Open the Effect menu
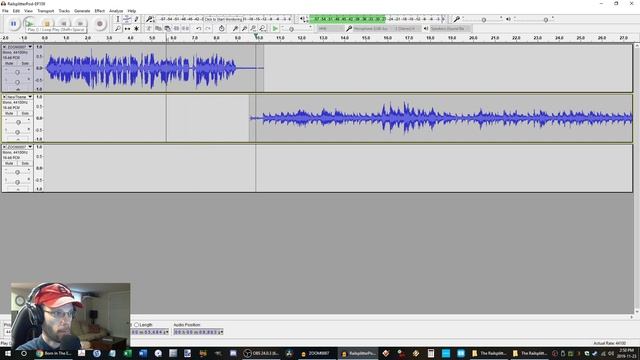This screenshot has height=360, width=640. (100, 11)
